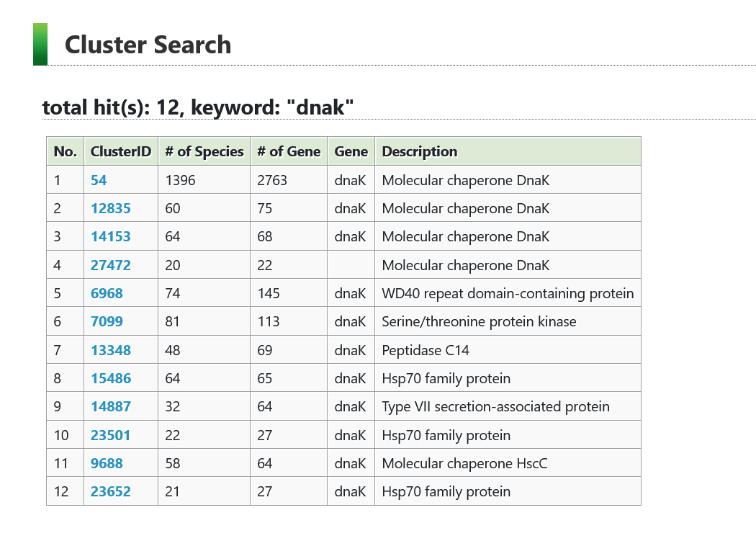Click the Cluster Search page title

148,45
